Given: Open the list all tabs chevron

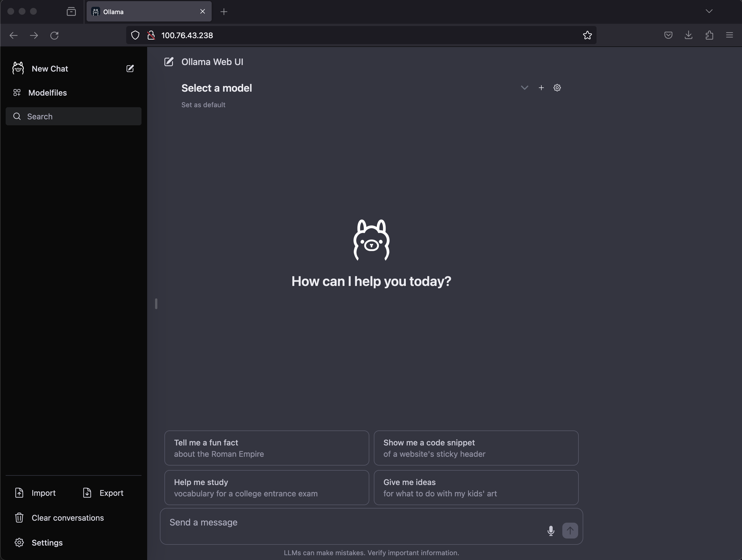Looking at the screenshot, I should pos(709,11).
